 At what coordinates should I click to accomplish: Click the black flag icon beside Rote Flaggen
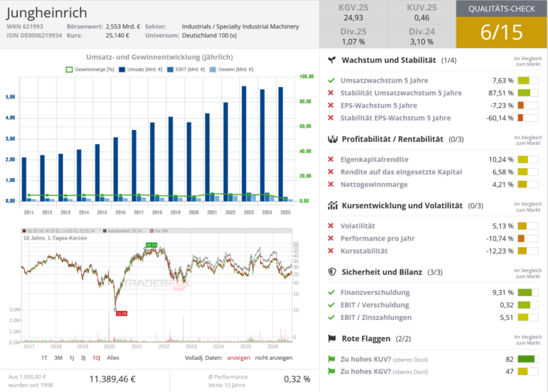tap(332, 339)
